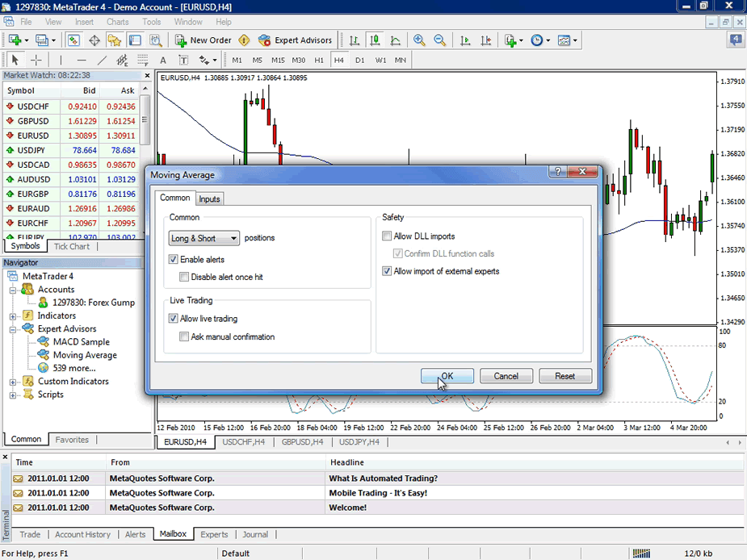Viewport: 747px width, 560px height.
Task: Expand the Indicators tree node
Action: [x=13, y=316]
